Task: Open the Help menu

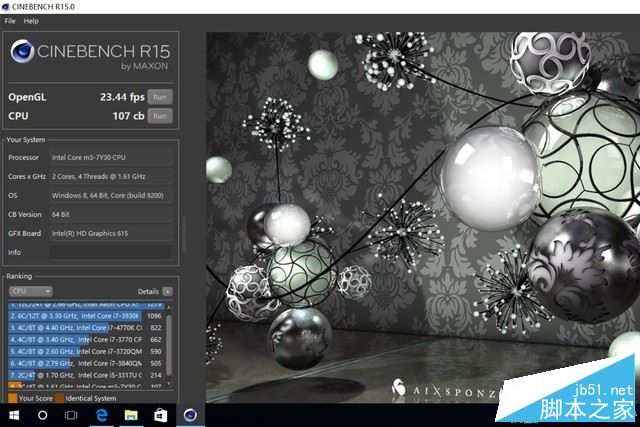Action: coord(31,20)
